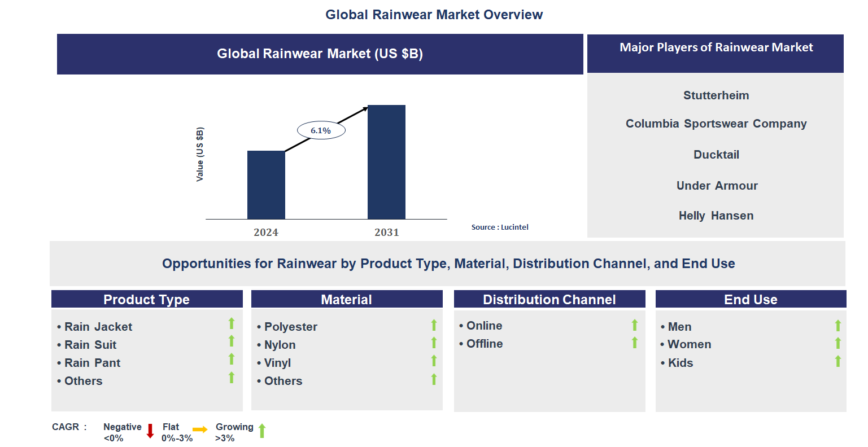Click the arrow next to Others under Material
The image size is (868, 447).
[433, 378]
